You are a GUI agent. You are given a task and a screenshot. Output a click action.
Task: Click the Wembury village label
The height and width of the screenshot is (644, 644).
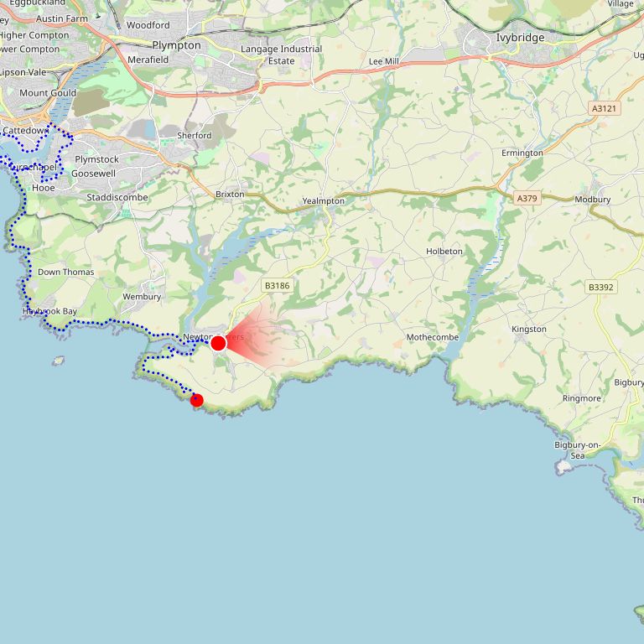point(142,297)
